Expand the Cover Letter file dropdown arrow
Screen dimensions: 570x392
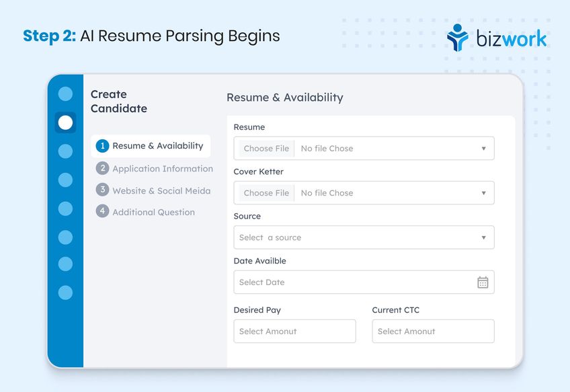tap(484, 193)
